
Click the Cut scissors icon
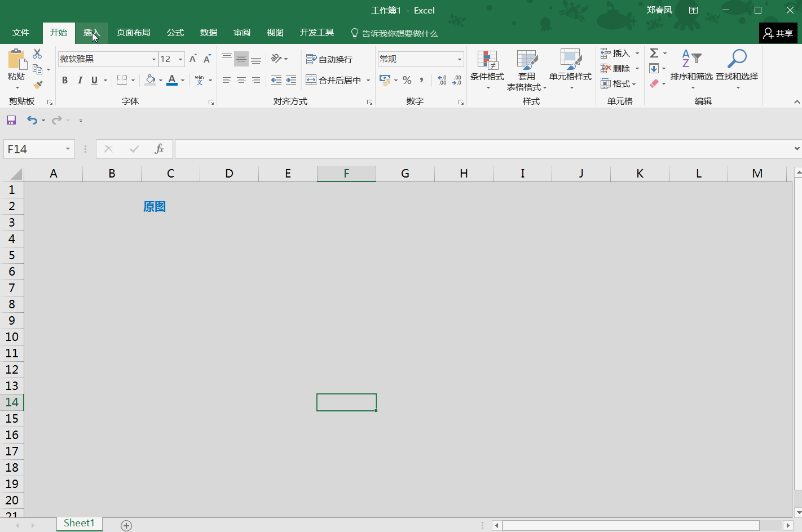tap(37, 54)
